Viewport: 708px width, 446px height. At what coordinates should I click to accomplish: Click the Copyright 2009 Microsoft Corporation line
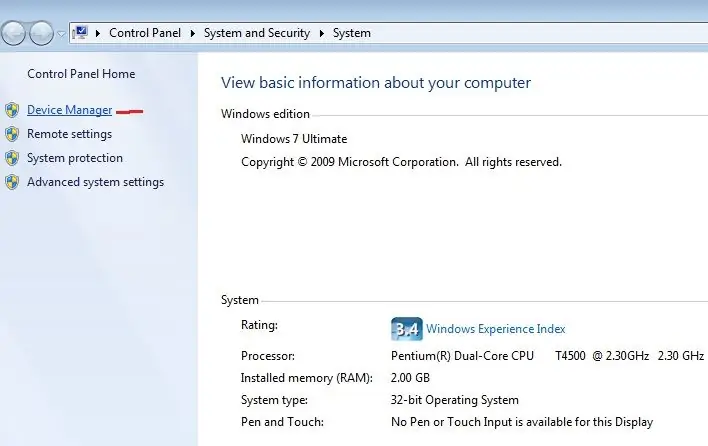click(401, 162)
